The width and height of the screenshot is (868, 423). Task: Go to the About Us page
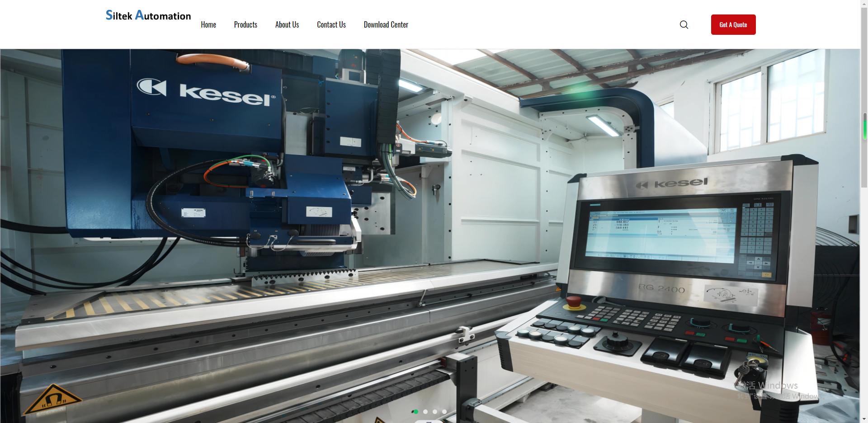point(287,25)
